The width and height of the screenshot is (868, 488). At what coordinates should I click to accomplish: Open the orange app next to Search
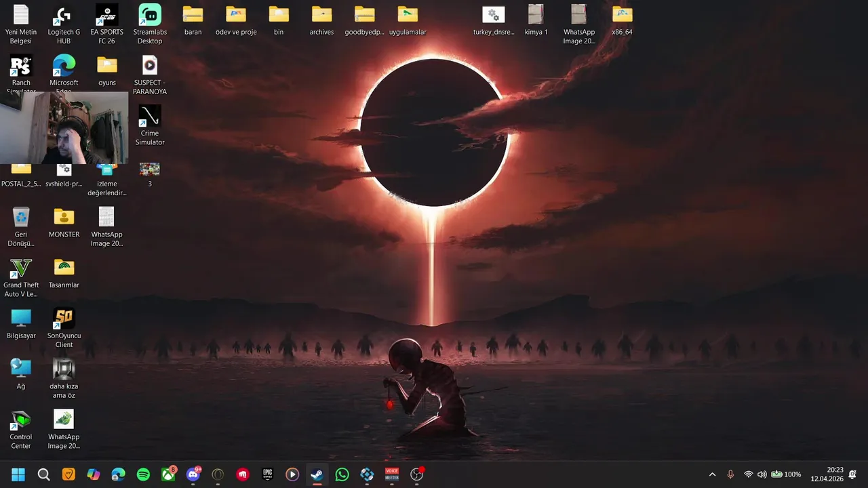68,474
